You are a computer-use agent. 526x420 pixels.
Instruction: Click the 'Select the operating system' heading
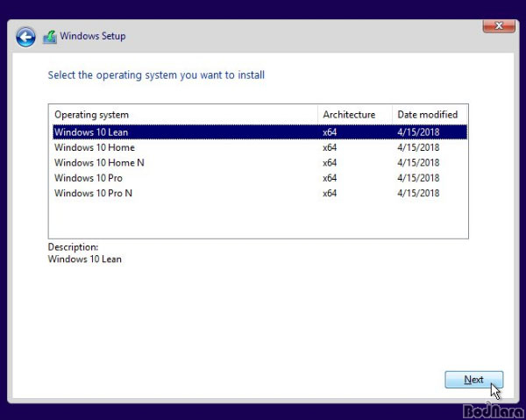[x=156, y=75]
